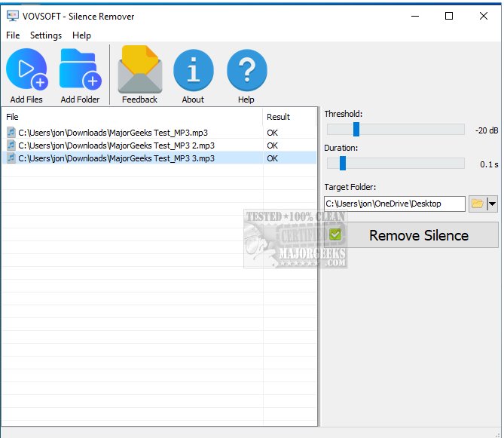Click the Remove Silence button

pyautogui.click(x=411, y=235)
